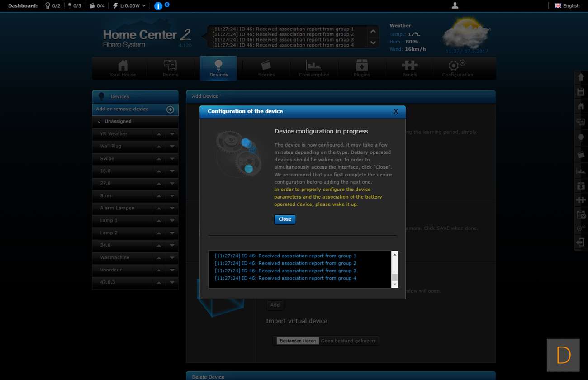Viewport: 588px width, 380px height.
Task: Close the Configuration of the device dialog with X
Action: tap(396, 111)
